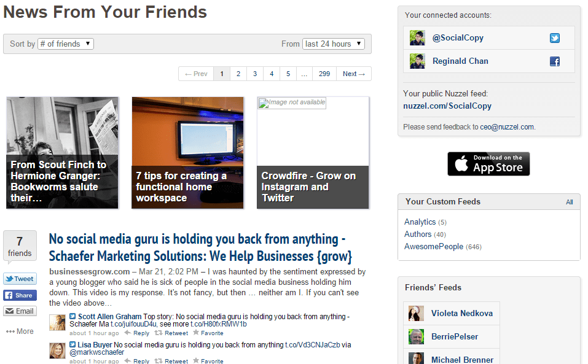
Task: Favorite Lisa Buyer's tweet
Action: click(208, 361)
